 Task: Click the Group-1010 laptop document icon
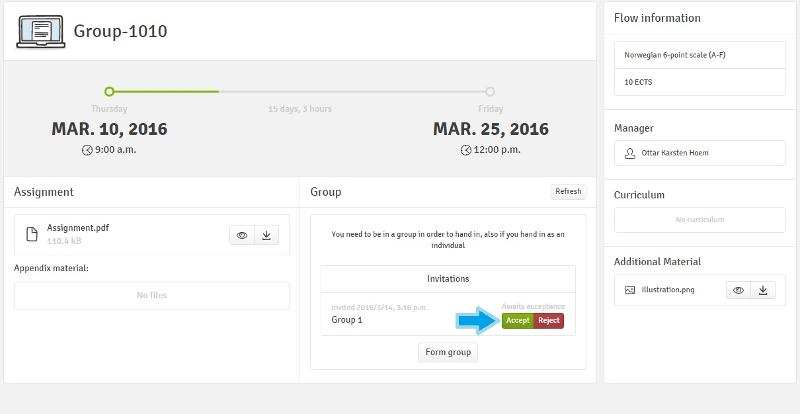point(40,31)
